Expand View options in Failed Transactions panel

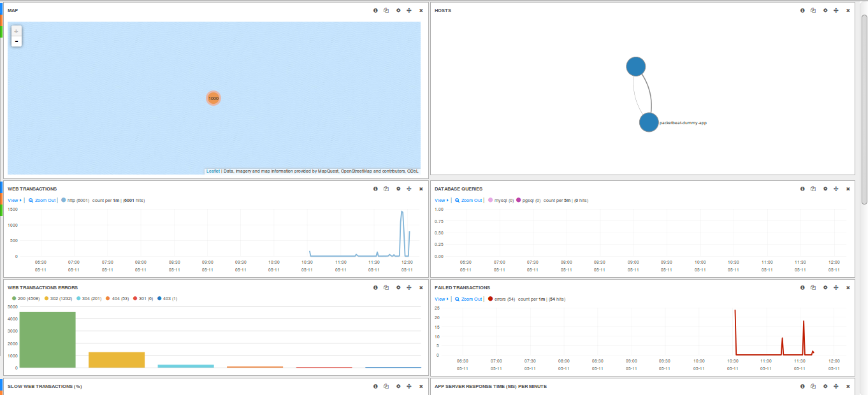(x=441, y=299)
